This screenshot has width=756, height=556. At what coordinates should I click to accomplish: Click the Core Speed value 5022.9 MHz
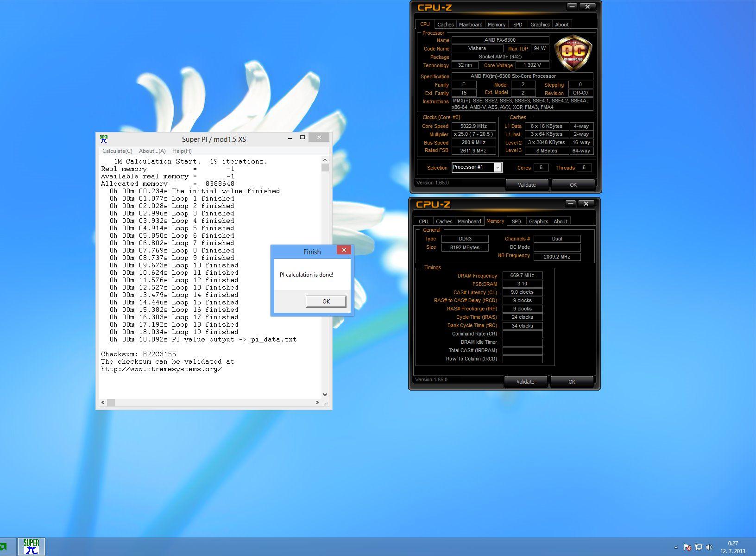[473, 126]
